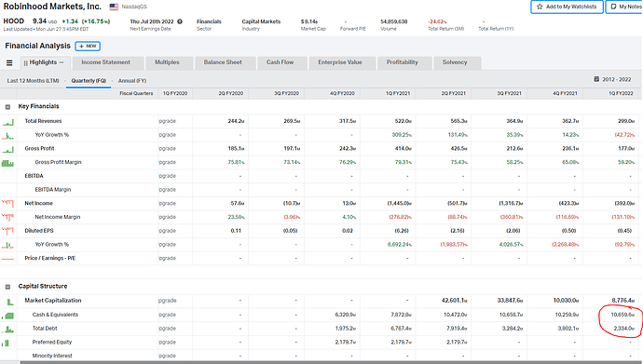Open the Highlights tab options dropdown
The width and height of the screenshot is (643, 364).
tap(62, 62)
